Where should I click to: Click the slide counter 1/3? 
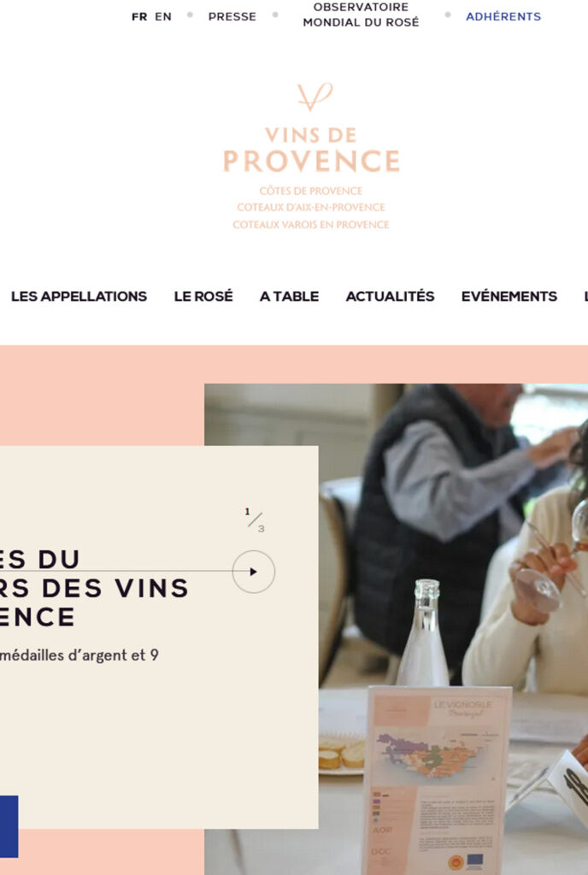(255, 520)
